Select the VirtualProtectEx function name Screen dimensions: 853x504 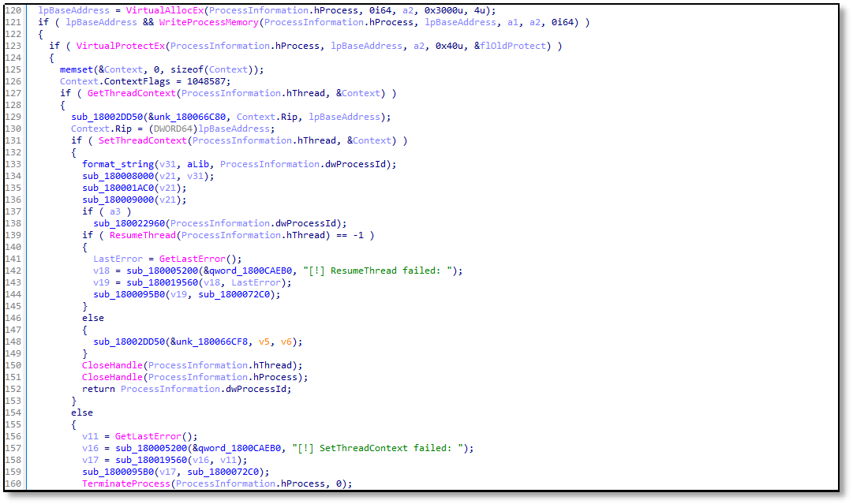pyautogui.click(x=121, y=46)
